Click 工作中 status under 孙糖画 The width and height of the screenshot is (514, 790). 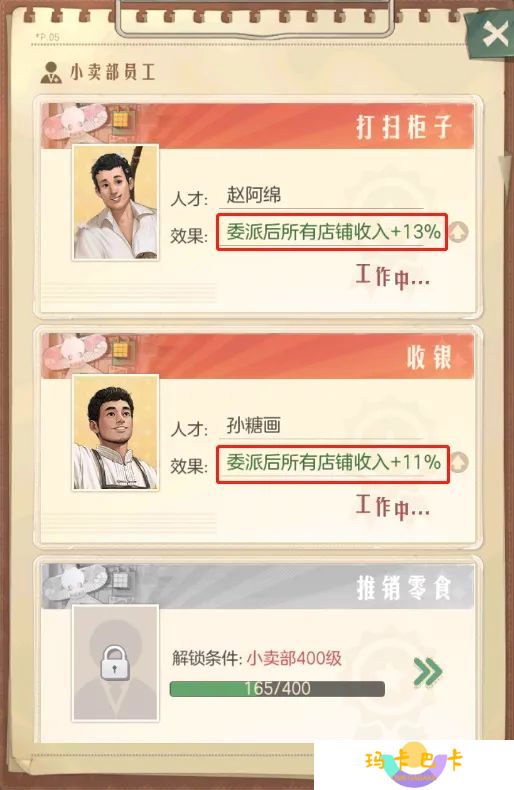pyautogui.click(x=393, y=506)
